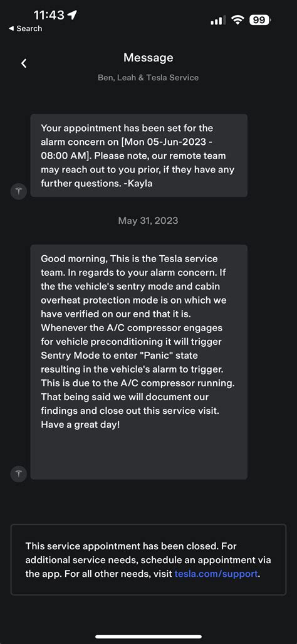297x644 pixels.
Task: Tap the Wi-Fi status icon
Action: [237, 19]
